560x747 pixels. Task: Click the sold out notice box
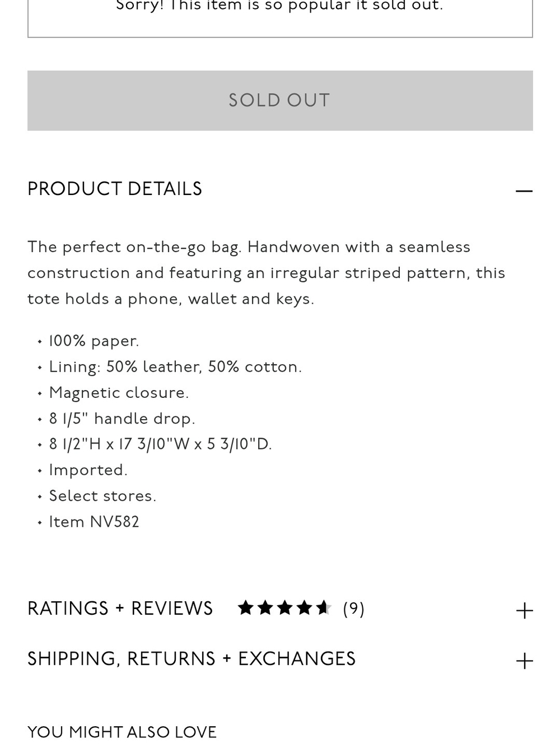[x=280, y=17]
